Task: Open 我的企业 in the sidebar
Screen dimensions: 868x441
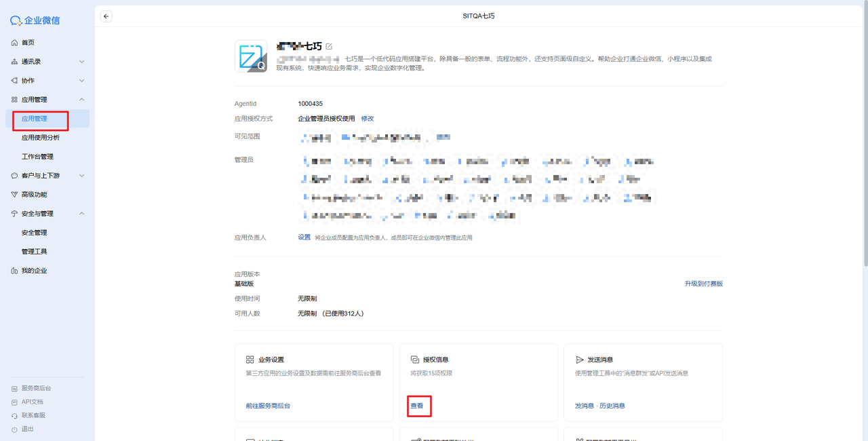Action: pos(34,271)
